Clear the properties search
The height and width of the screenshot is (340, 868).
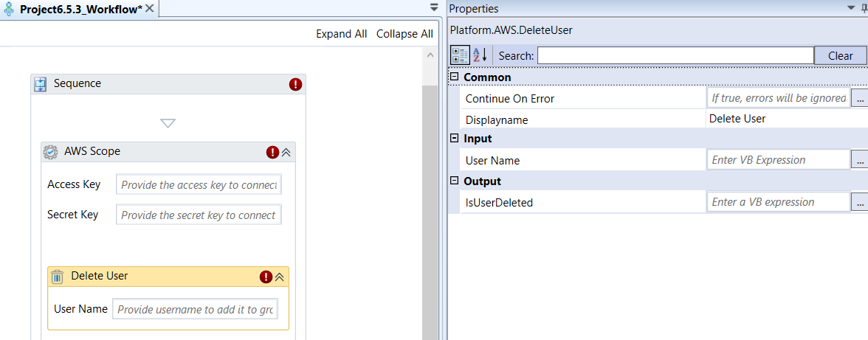[x=840, y=55]
